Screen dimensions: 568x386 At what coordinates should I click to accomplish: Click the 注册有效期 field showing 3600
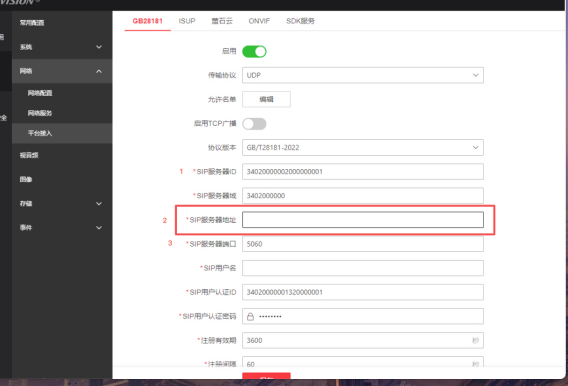click(x=363, y=340)
